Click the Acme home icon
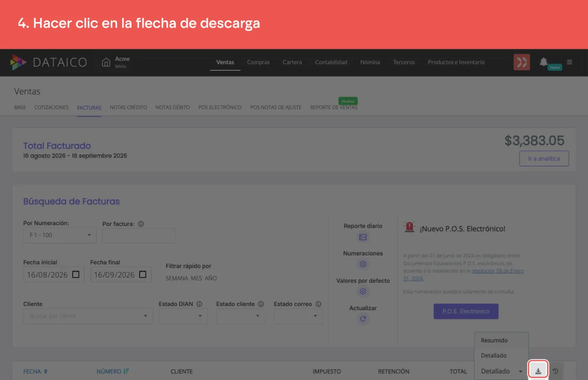The width and height of the screenshot is (588, 380). coord(106,62)
